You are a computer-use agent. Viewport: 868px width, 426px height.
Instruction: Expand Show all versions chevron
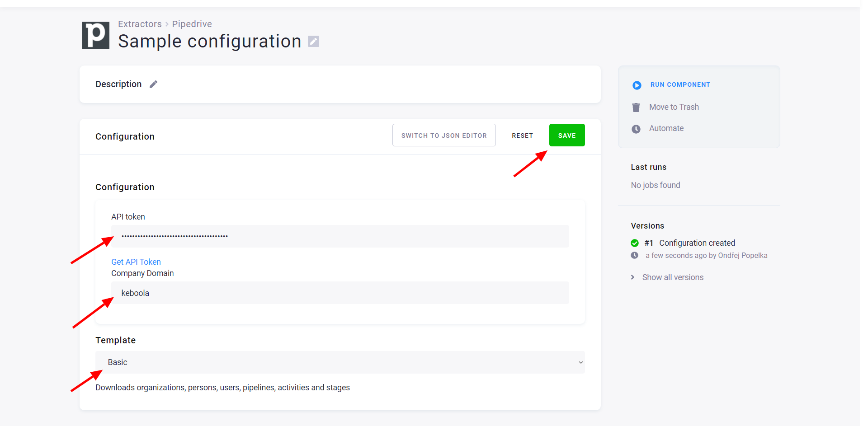[632, 277]
